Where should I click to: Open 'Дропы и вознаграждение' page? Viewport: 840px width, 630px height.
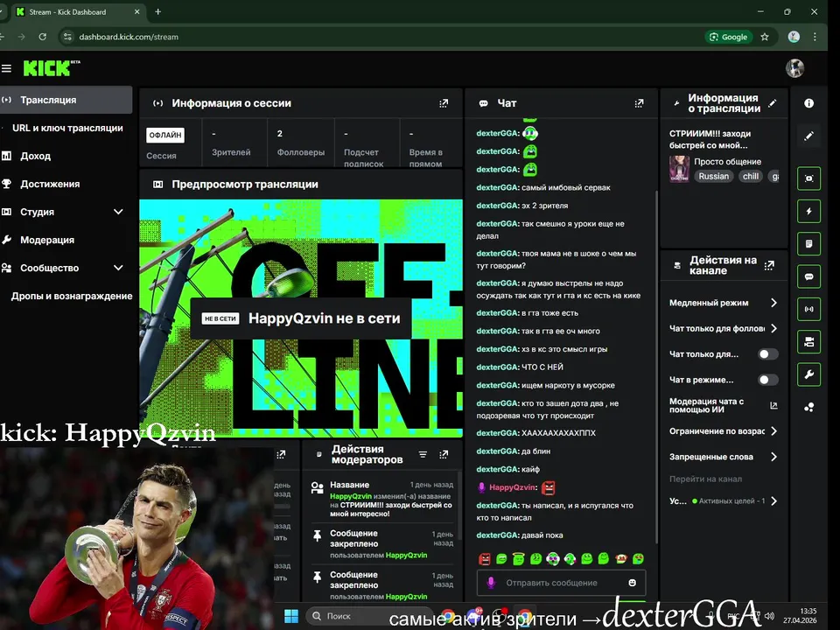(71, 296)
